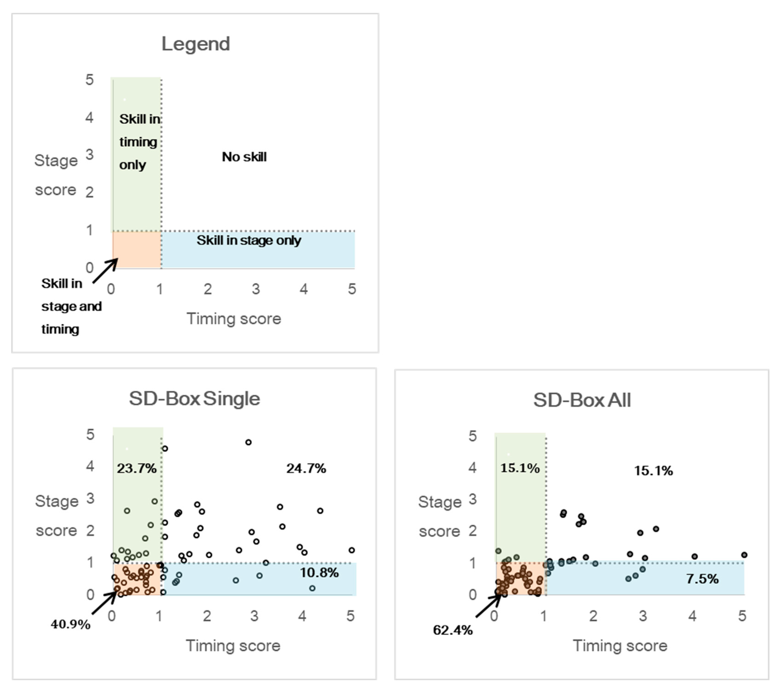Click the 10.8% label in the blue band
This screenshot has width=784, height=693.
[319, 573]
